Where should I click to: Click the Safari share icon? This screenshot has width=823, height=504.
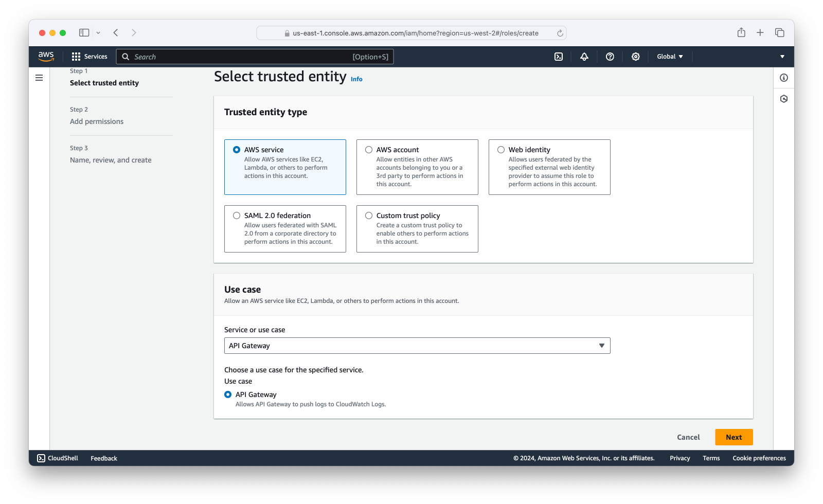coord(741,32)
